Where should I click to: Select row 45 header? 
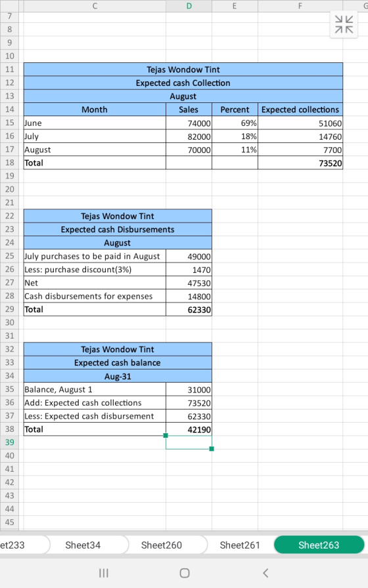(x=9, y=522)
